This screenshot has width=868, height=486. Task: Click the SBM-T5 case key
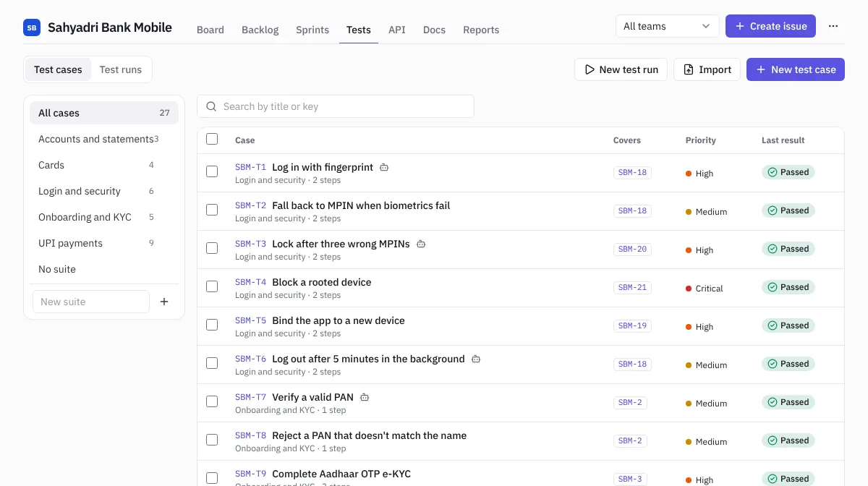[x=250, y=320]
